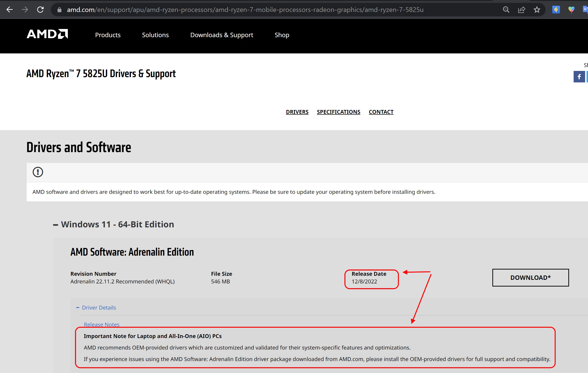The height and width of the screenshot is (373, 588).
Task: Click the share page icon
Action: [x=521, y=10]
